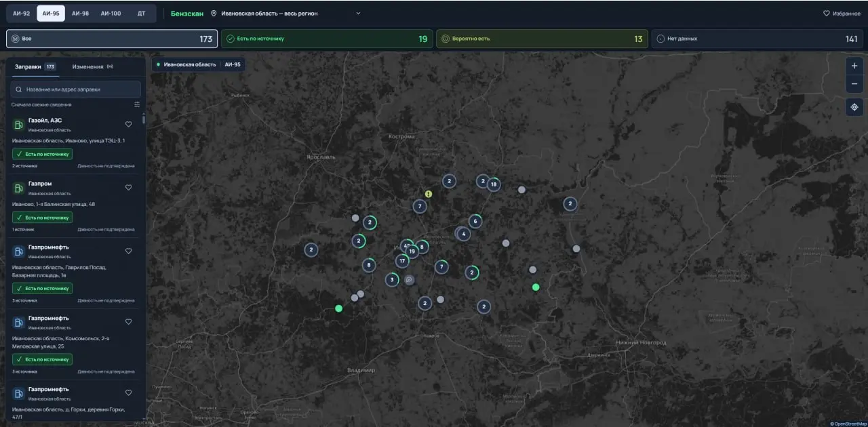This screenshot has height=427, width=868.
Task: Zoom in the map with the plus button
Action: tap(854, 66)
